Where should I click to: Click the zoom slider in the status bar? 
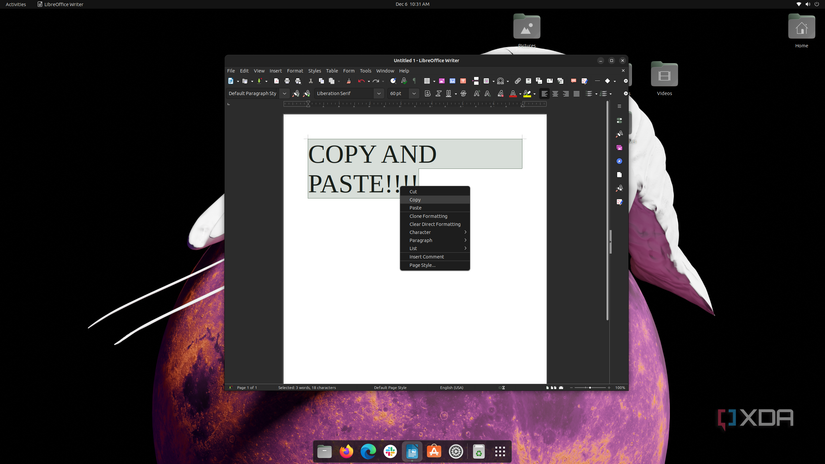pos(589,387)
